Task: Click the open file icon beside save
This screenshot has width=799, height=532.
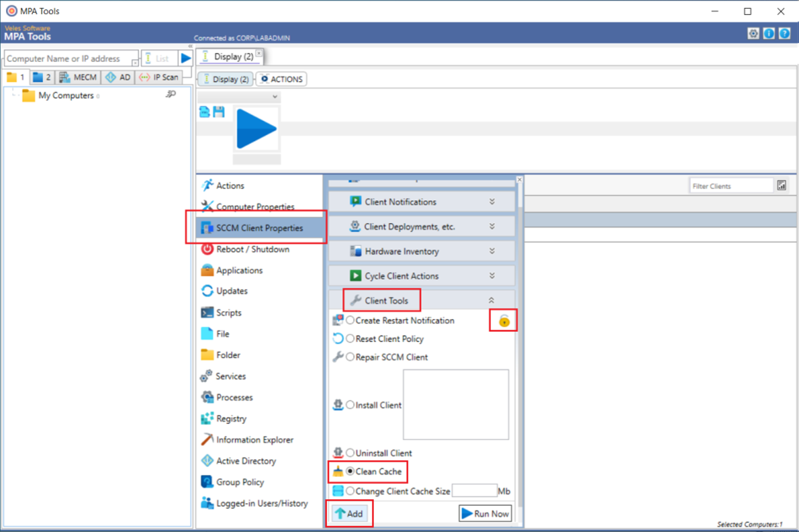Action: click(205, 112)
